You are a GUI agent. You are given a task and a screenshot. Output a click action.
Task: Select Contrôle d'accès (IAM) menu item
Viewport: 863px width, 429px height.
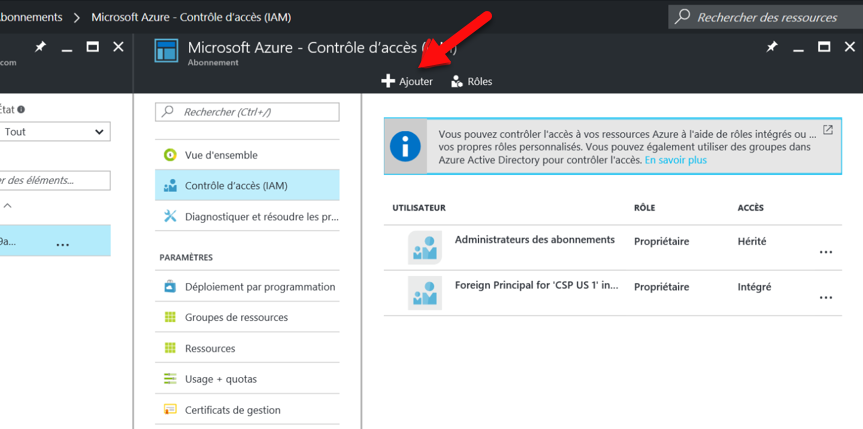[247, 186]
